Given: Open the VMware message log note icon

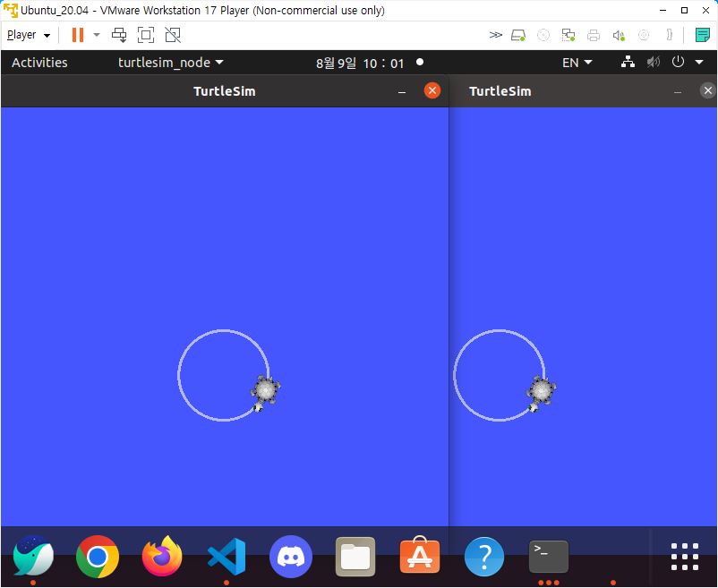Looking at the screenshot, I should [x=702, y=35].
